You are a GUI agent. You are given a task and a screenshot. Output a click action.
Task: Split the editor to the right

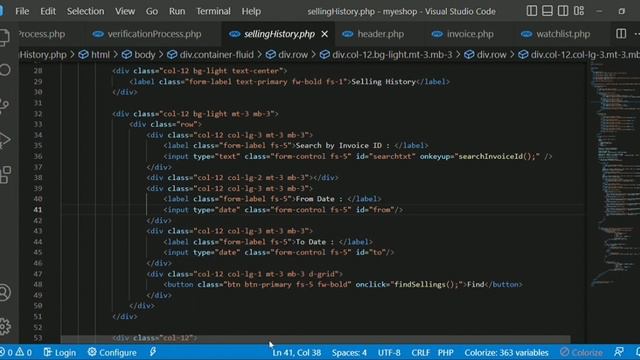tap(621, 34)
